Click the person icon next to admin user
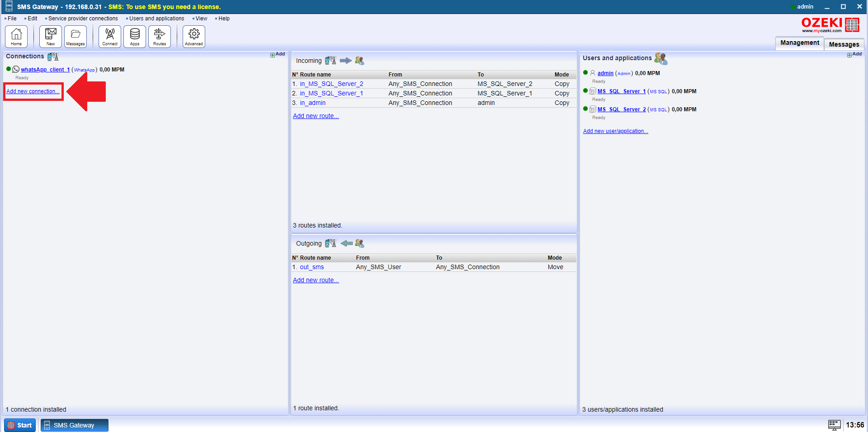Screen dimensions: 868x432 [x=593, y=73]
